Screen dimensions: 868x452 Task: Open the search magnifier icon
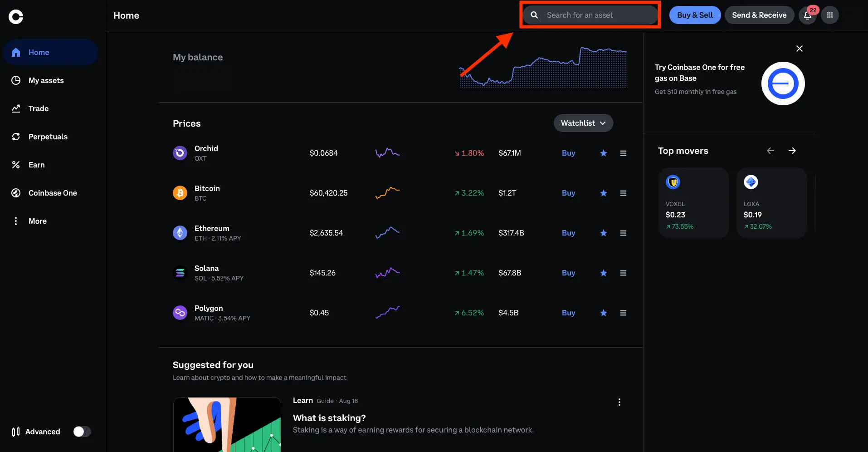[535, 15]
